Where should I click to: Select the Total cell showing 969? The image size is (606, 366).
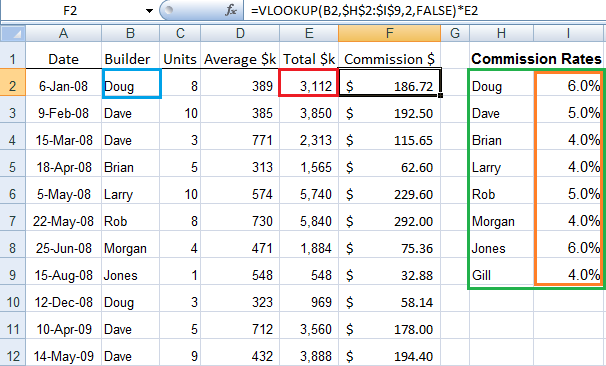pyautogui.click(x=309, y=299)
